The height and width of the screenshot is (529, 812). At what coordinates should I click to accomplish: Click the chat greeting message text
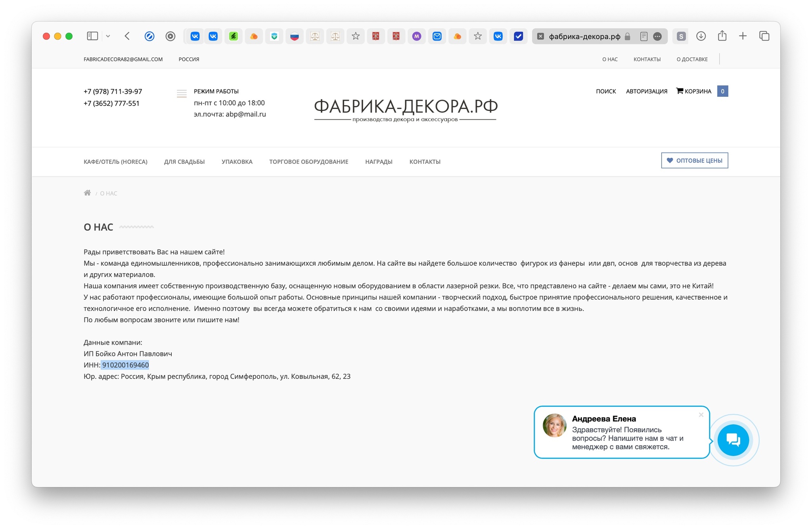coord(628,438)
